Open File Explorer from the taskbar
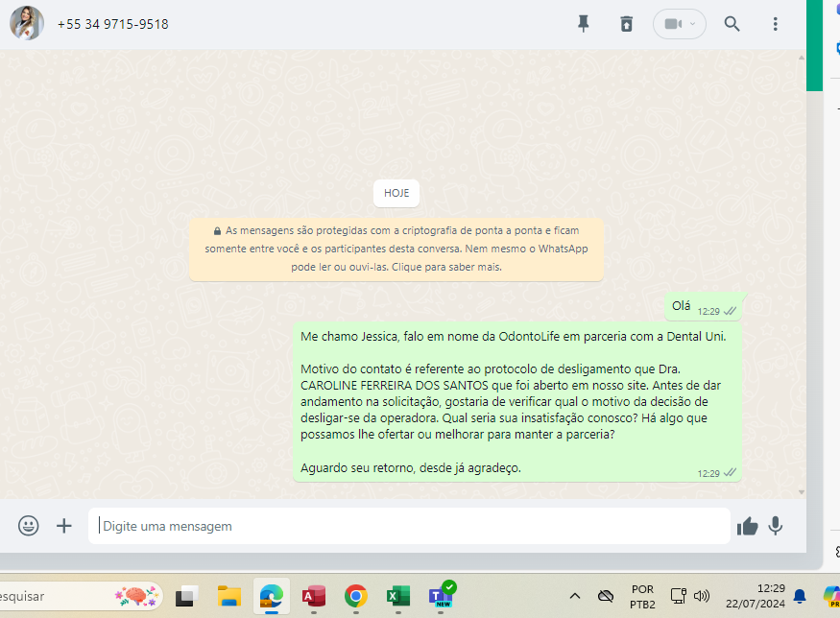840x618 pixels. [x=229, y=596]
